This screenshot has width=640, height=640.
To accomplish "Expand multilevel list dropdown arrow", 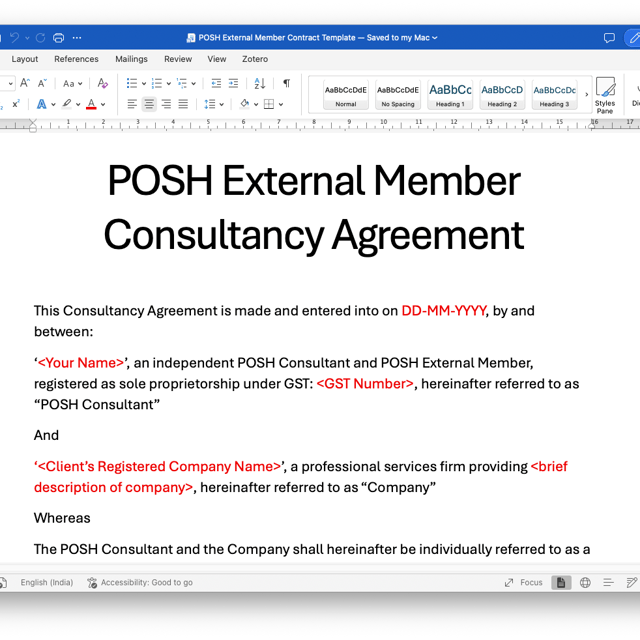I will [x=193, y=84].
